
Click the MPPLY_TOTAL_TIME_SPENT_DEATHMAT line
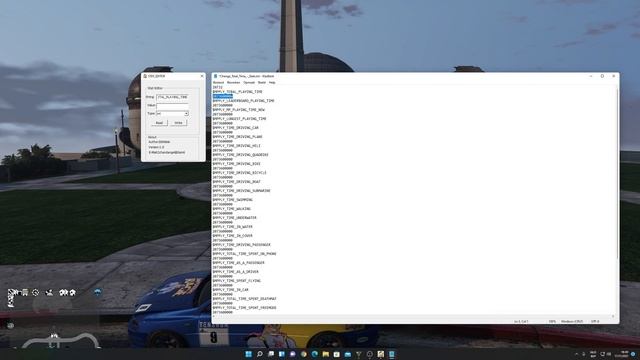tap(244, 299)
